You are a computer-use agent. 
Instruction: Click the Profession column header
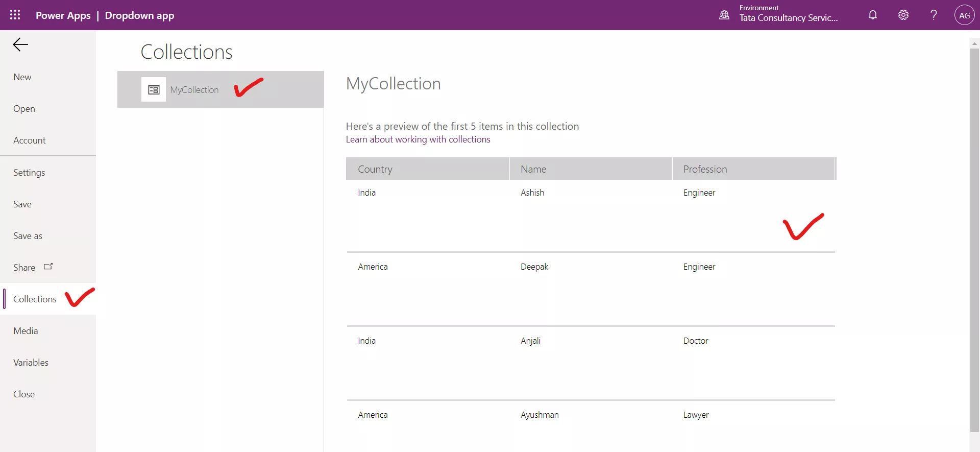tap(753, 169)
